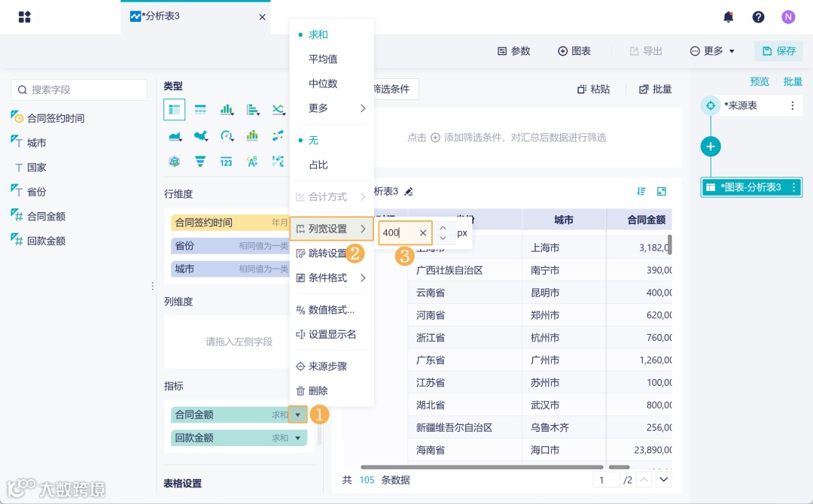
Task: Select the gauge chart type icon
Action: pyautogui.click(x=227, y=136)
